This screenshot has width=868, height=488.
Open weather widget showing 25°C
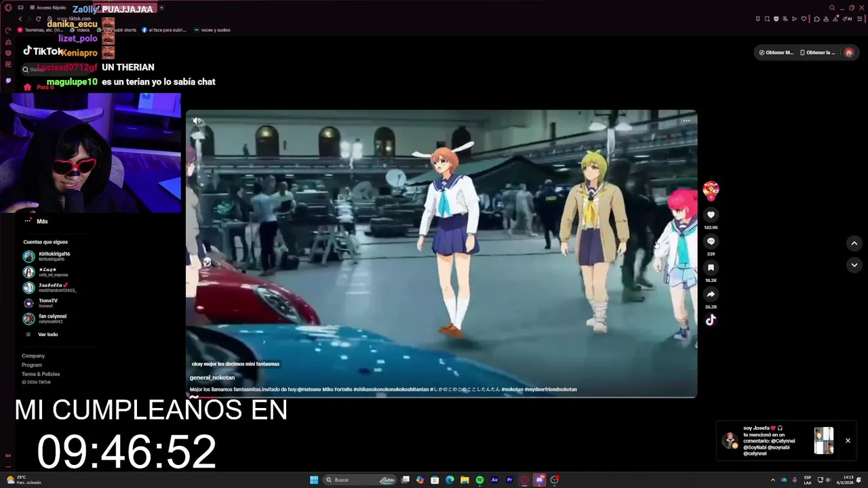pos(24,480)
